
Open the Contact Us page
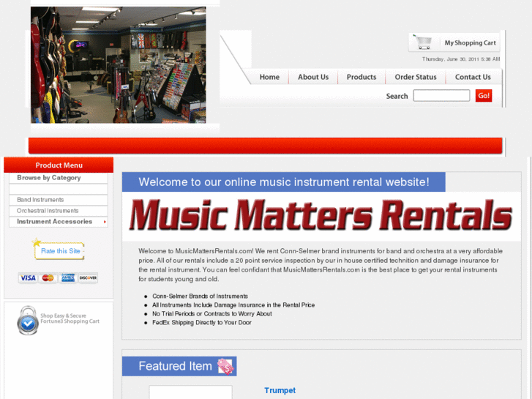473,77
